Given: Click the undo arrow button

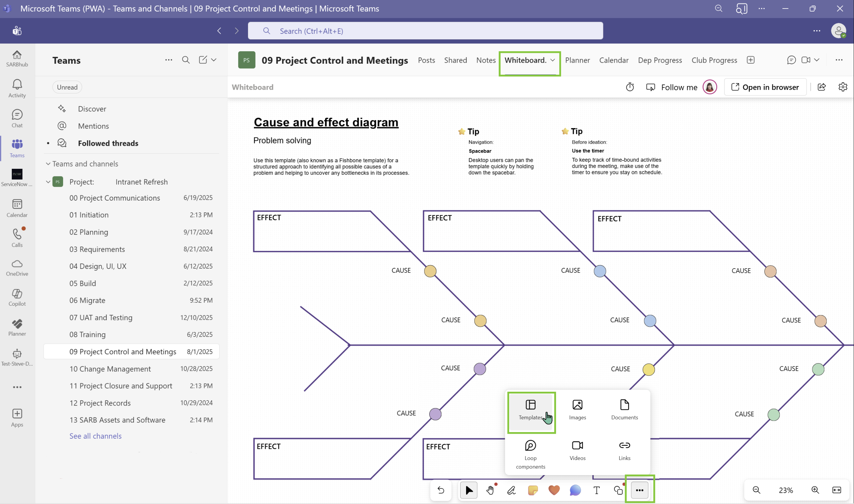Looking at the screenshot, I should [440, 490].
